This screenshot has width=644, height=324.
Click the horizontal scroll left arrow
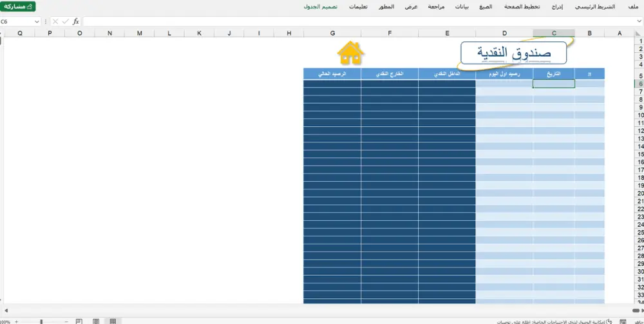tap(6, 310)
